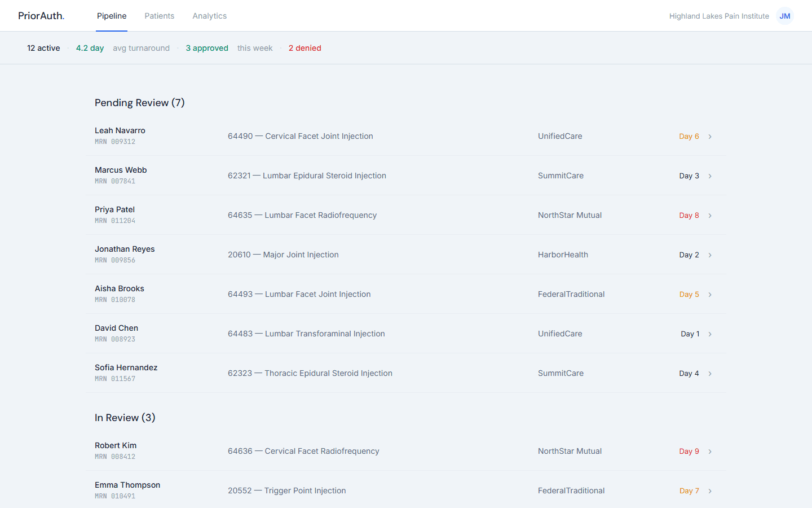
Task: Click 64636 Cervical Facet Radiofrequency
Action: click(x=303, y=451)
